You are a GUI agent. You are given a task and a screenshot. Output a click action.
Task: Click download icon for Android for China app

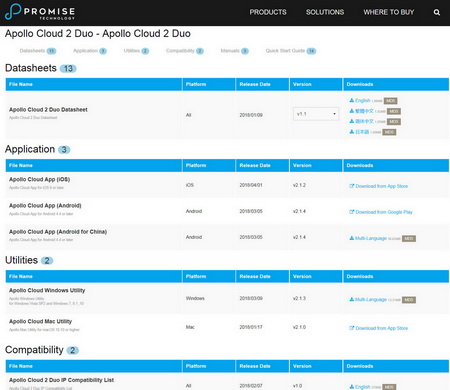351,238
